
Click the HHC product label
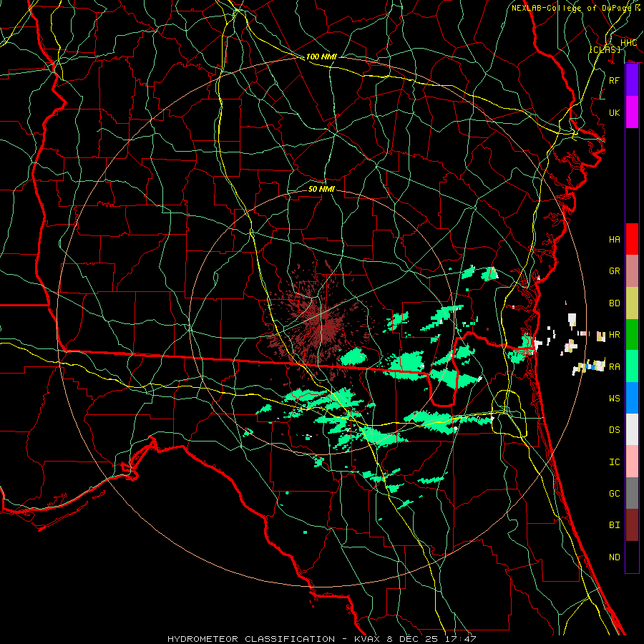pyautogui.click(x=628, y=43)
